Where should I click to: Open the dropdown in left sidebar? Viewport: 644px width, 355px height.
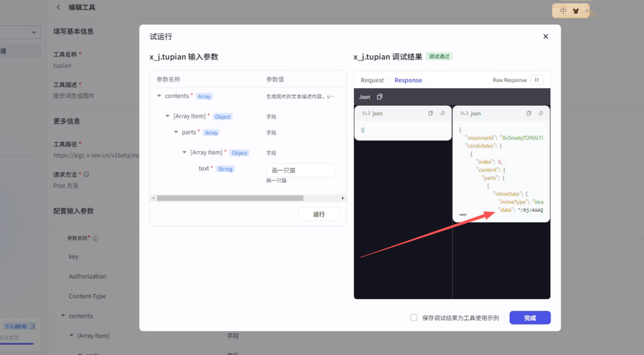[20, 32]
